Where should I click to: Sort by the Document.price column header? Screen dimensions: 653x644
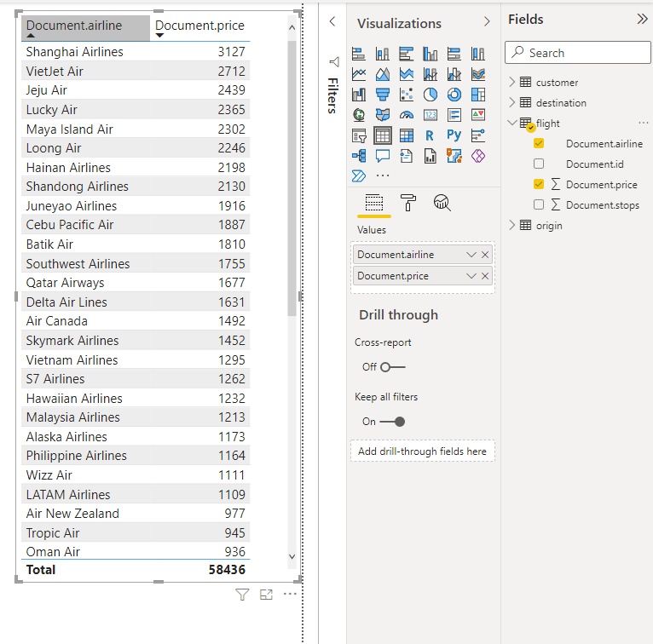point(199,28)
